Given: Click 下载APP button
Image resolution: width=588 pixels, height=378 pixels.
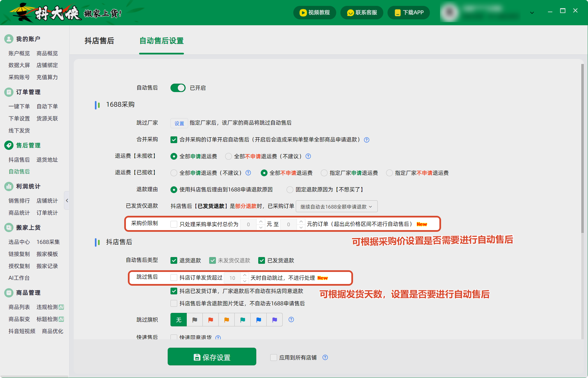Looking at the screenshot, I should pyautogui.click(x=409, y=13).
